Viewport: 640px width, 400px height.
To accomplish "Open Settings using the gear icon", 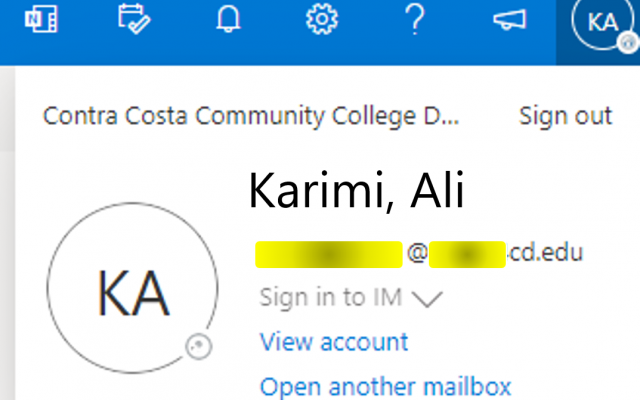I will 322,19.
